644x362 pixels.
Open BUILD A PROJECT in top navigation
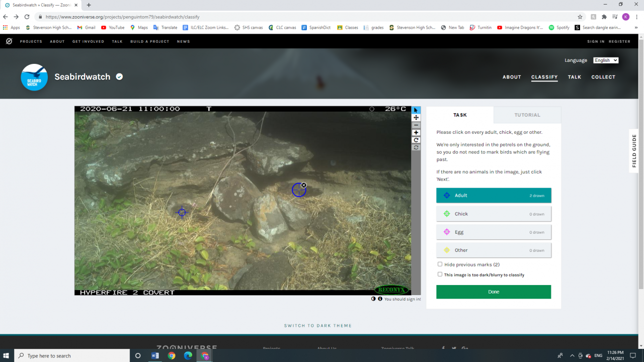[150, 41]
